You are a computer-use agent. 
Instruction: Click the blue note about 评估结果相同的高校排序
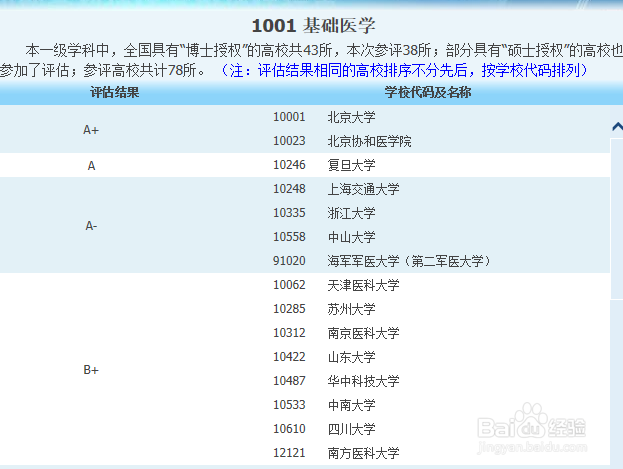click(x=403, y=70)
